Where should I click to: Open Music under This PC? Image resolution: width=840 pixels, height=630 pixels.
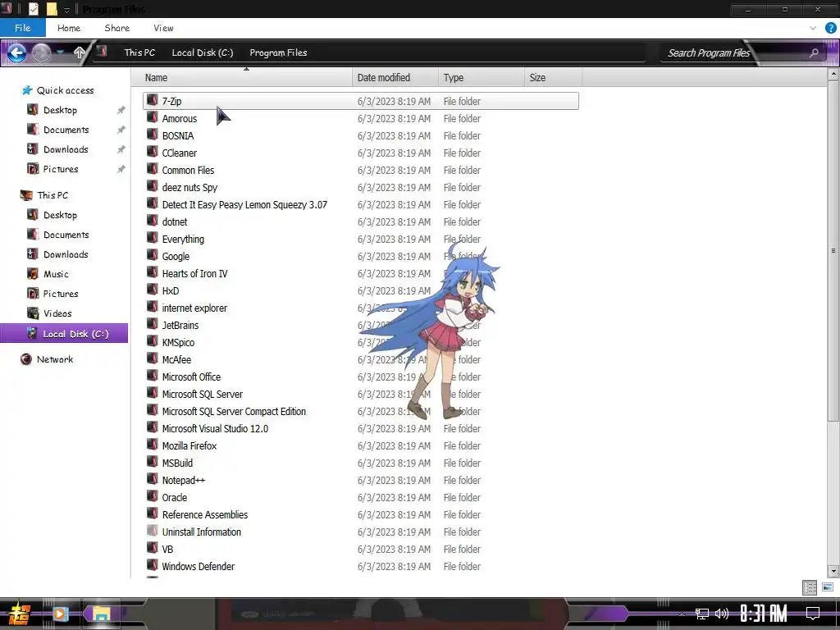click(56, 274)
